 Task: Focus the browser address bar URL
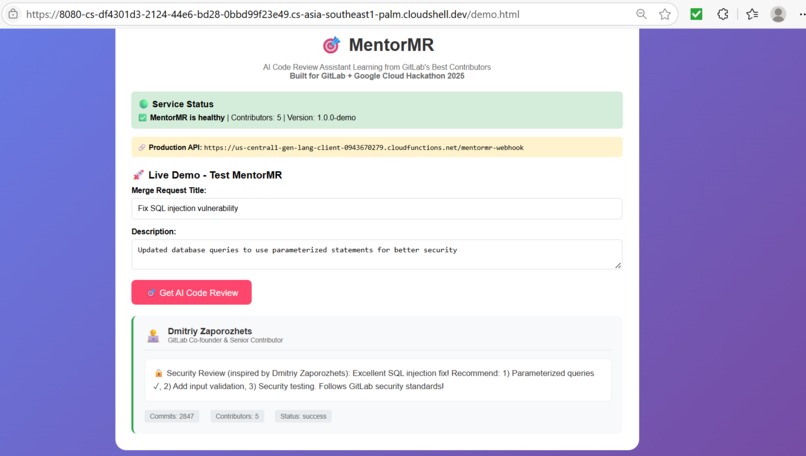pos(272,14)
